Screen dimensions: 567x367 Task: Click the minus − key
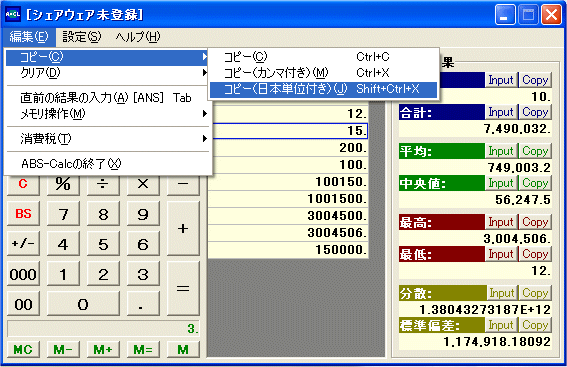click(183, 185)
